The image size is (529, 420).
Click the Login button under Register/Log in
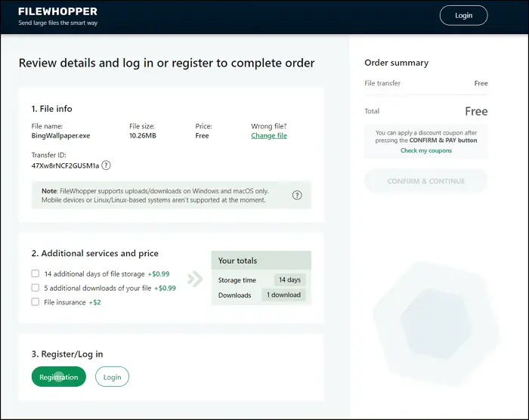click(x=112, y=377)
